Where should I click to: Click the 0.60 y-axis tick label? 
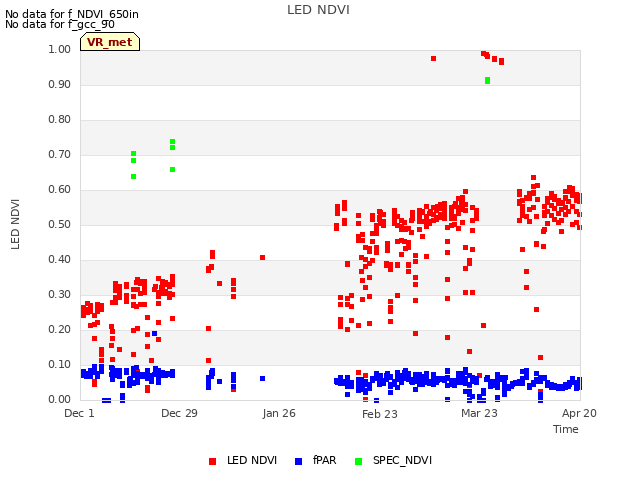[59, 189]
